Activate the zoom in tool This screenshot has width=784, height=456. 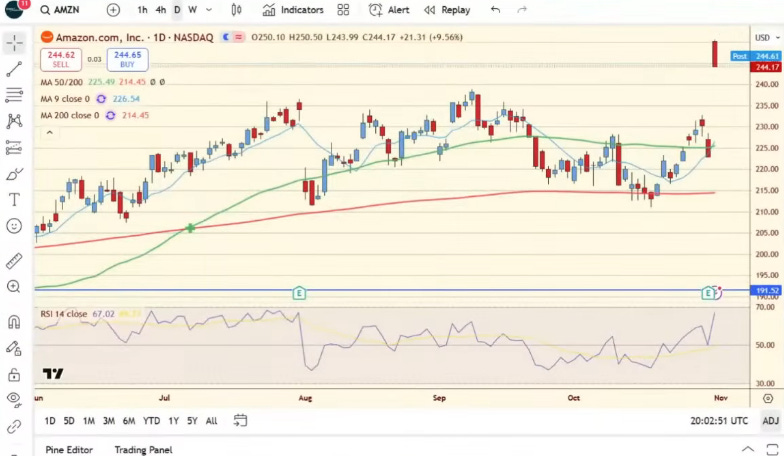(x=14, y=286)
